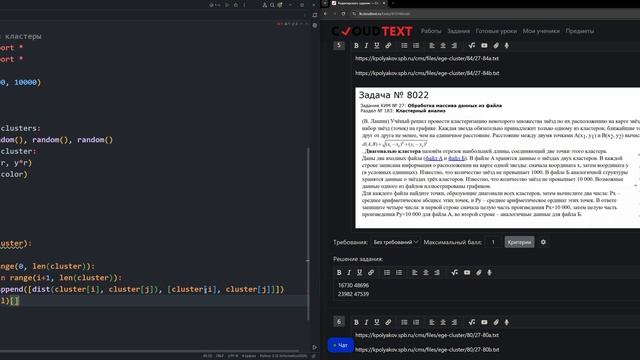Click the Задача № 8022 image
The image size is (640, 360).
pos(498,158)
